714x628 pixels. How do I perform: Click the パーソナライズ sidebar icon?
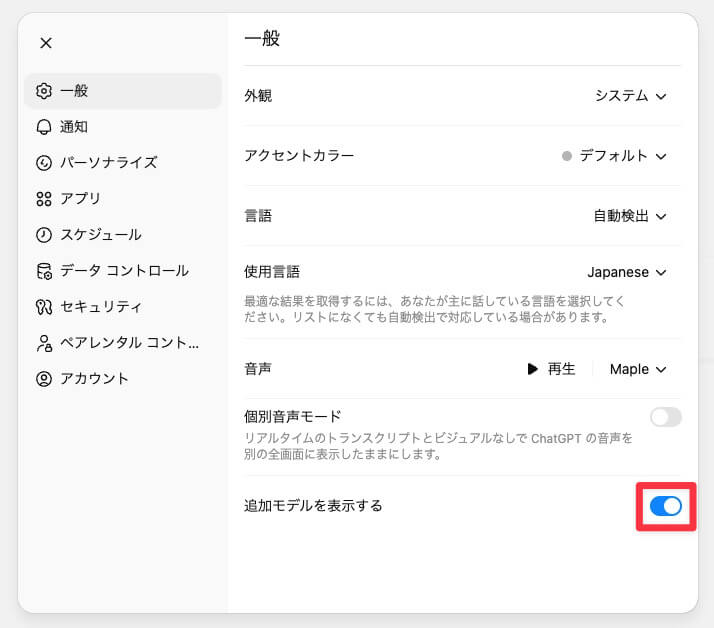point(44,163)
